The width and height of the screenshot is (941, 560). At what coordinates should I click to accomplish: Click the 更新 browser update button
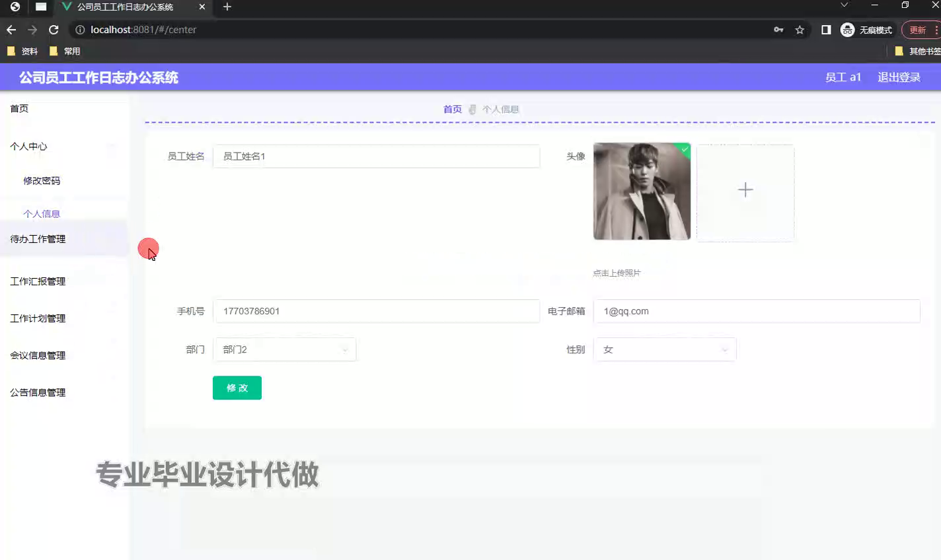click(921, 30)
